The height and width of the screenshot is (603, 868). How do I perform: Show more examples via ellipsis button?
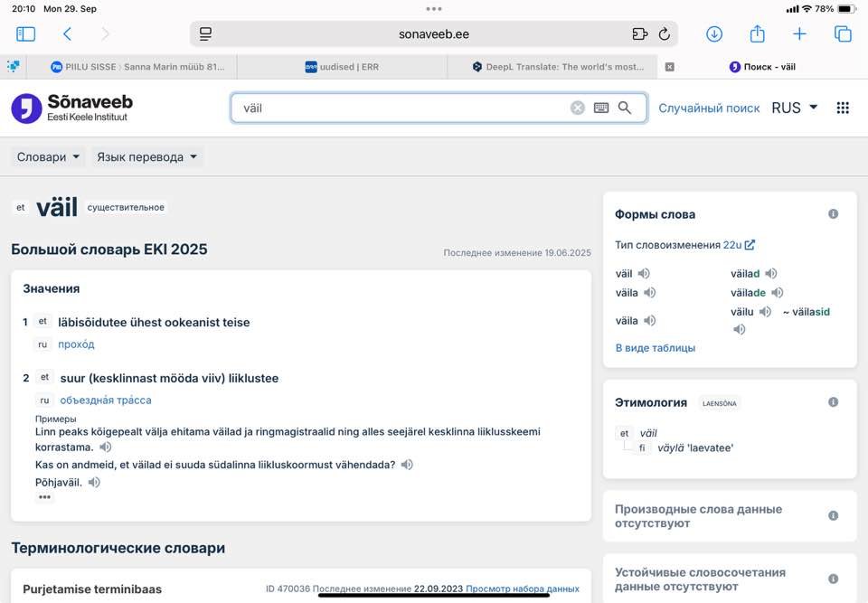pos(45,498)
